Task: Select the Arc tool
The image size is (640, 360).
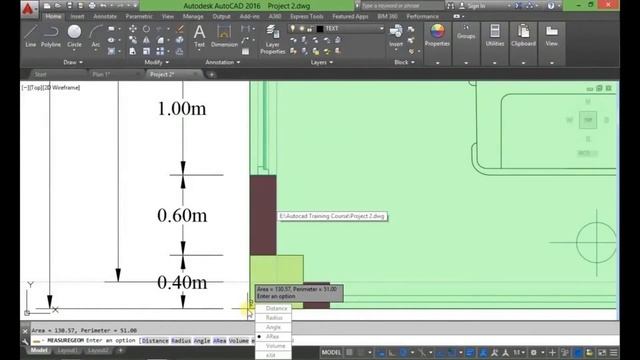Action: (96, 36)
